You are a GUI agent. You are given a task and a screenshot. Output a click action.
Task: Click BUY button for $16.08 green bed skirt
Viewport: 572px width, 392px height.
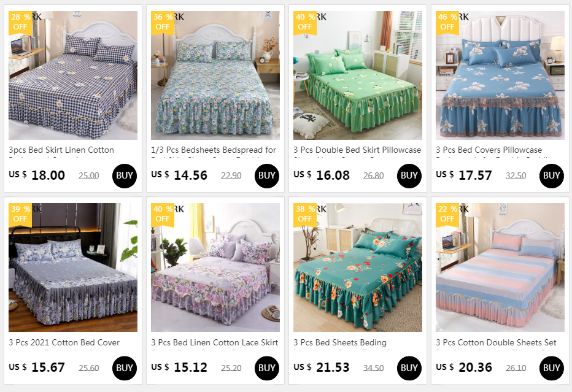pos(409,176)
